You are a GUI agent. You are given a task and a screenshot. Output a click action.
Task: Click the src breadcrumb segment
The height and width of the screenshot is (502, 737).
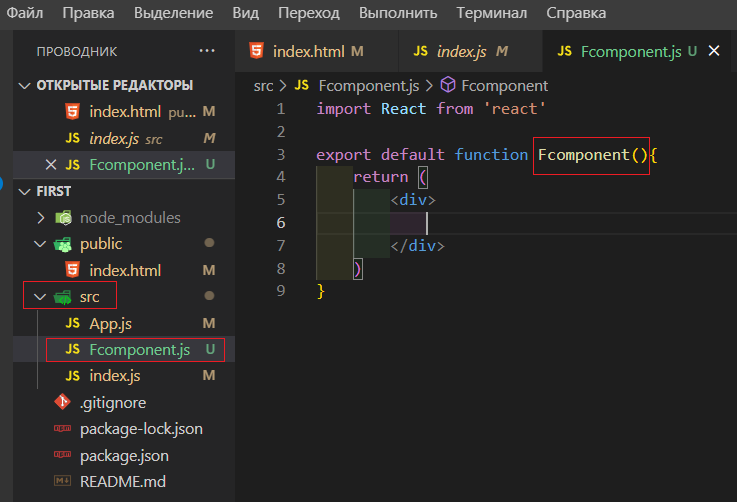coord(263,86)
